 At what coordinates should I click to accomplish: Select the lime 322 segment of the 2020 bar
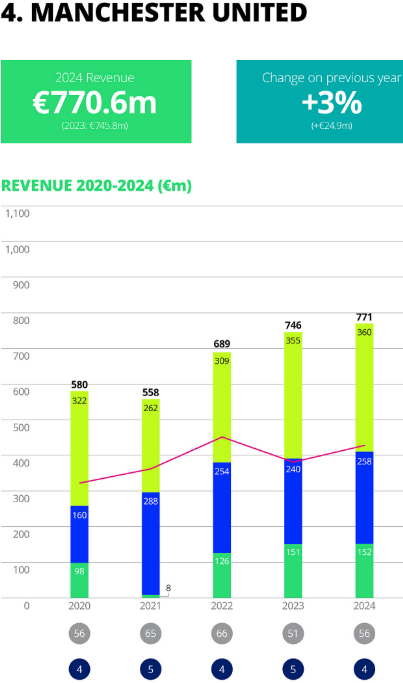[79, 448]
